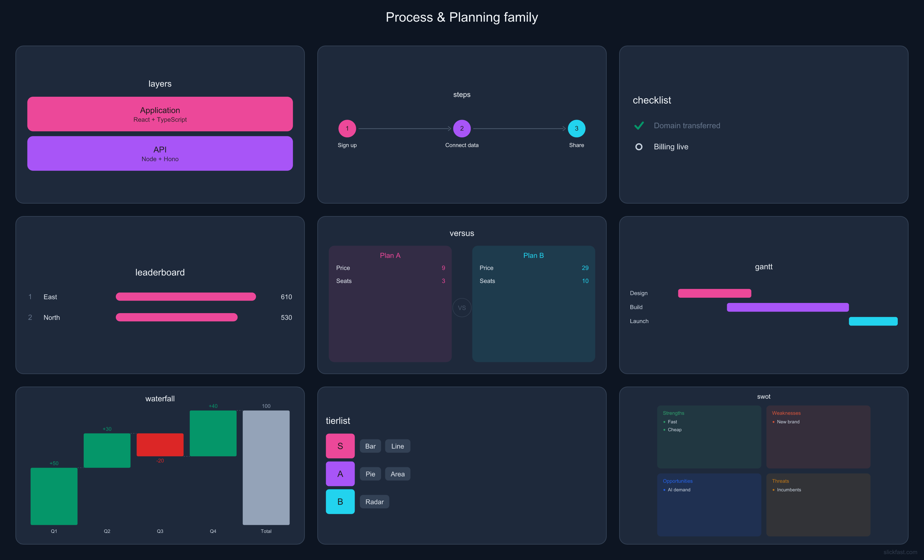
Task: Click the Plan A heading
Action: point(390,255)
